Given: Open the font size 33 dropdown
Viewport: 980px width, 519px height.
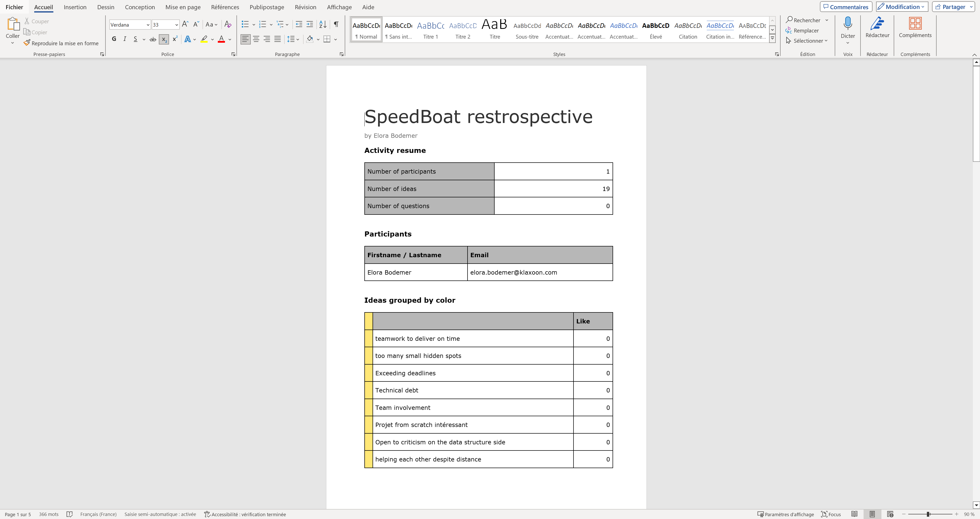Looking at the screenshot, I should [176, 25].
